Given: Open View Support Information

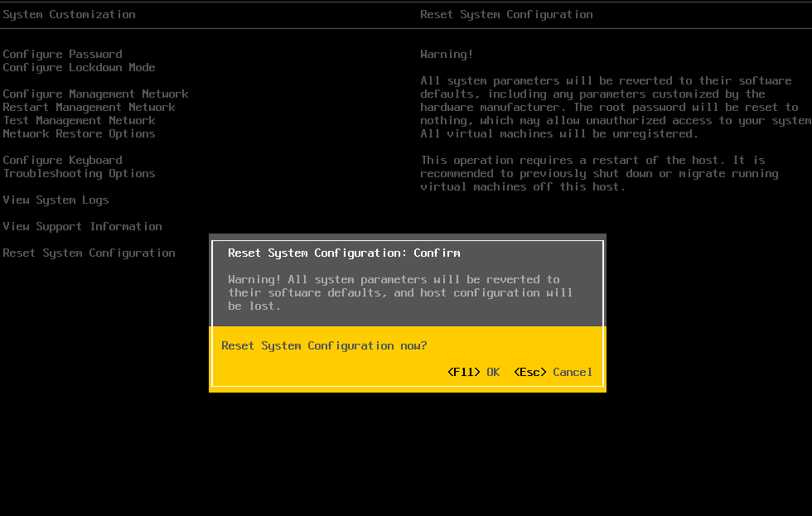Looking at the screenshot, I should click(x=82, y=226).
